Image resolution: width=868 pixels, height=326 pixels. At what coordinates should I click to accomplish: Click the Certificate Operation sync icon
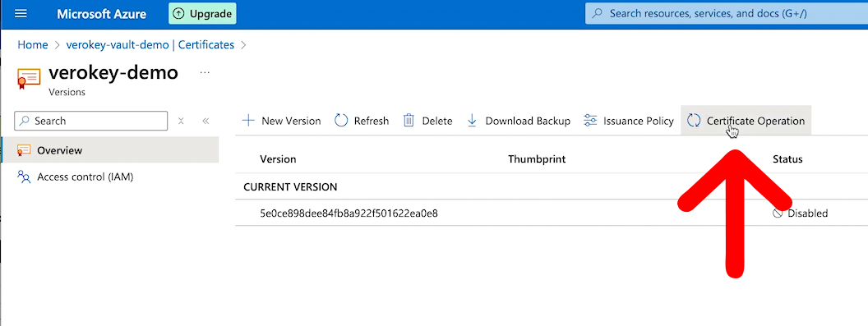click(694, 121)
